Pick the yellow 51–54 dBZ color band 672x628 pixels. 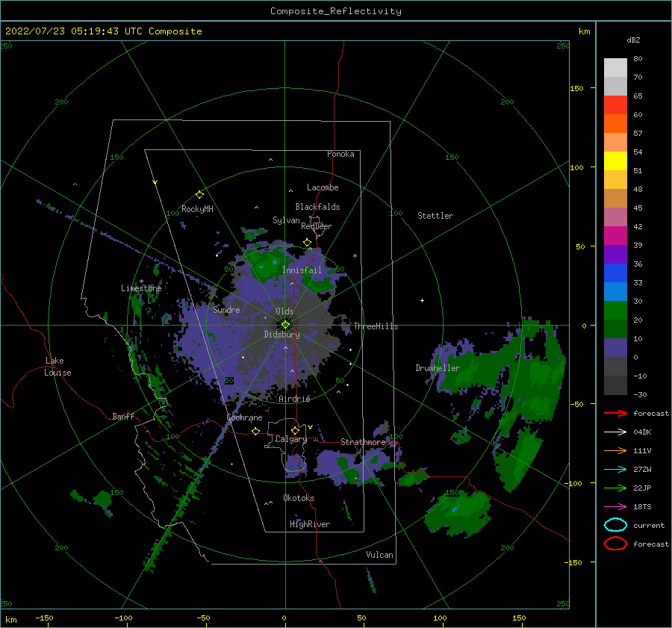coord(615,161)
